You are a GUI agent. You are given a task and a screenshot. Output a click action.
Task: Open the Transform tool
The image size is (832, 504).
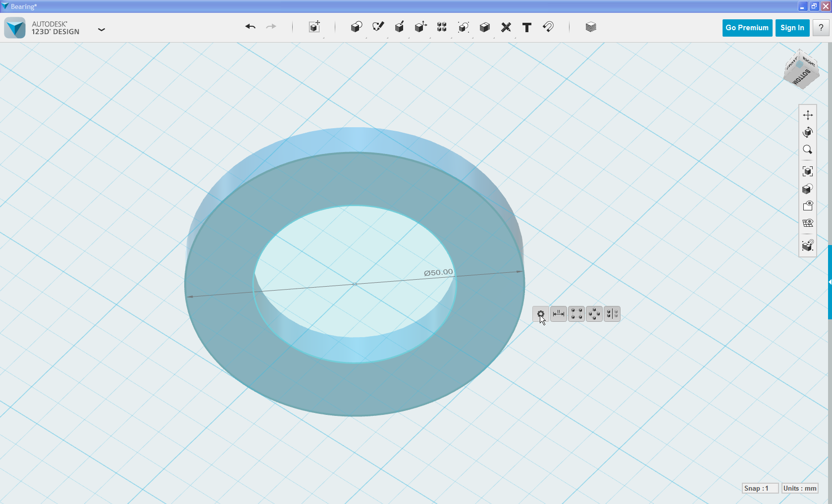314,27
